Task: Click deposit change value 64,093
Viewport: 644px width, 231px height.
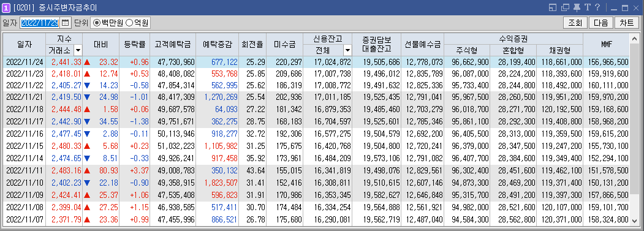Action: (225, 108)
